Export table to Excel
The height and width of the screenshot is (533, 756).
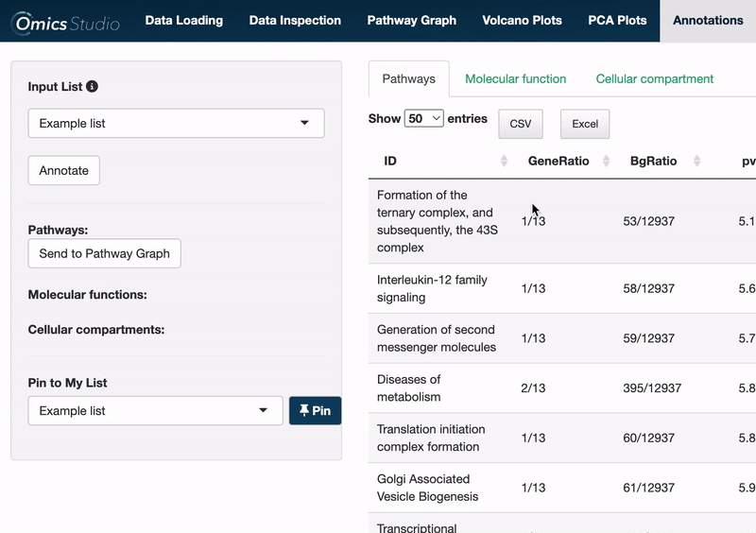tap(585, 125)
